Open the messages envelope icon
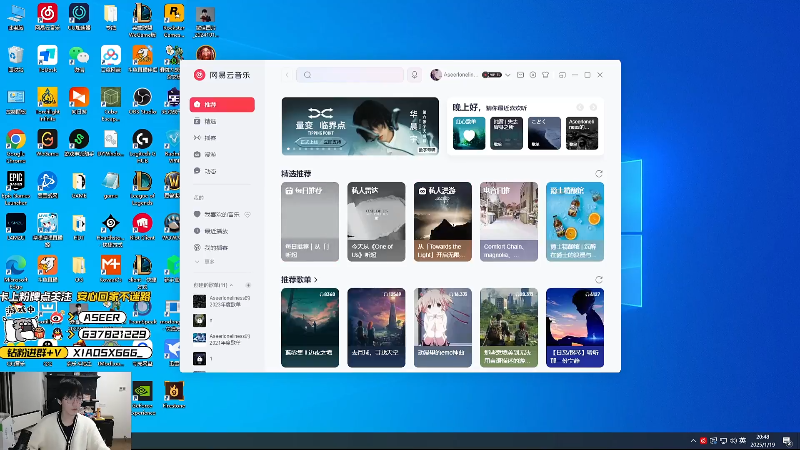The height and width of the screenshot is (450, 800). pos(520,75)
